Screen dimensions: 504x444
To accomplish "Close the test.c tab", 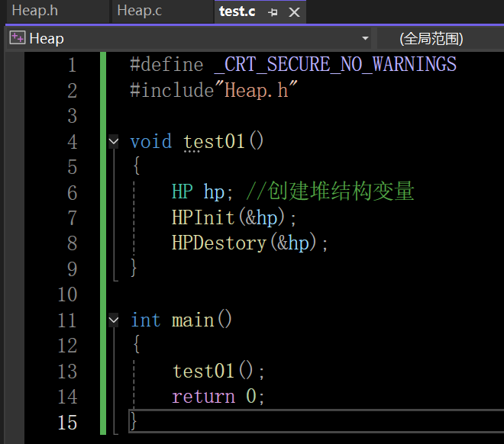I will click(x=294, y=12).
